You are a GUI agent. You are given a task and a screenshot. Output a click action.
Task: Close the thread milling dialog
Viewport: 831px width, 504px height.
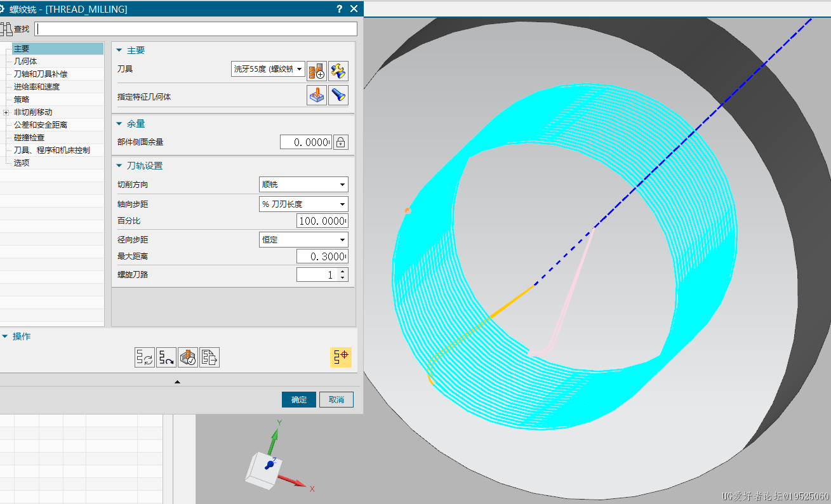[354, 9]
